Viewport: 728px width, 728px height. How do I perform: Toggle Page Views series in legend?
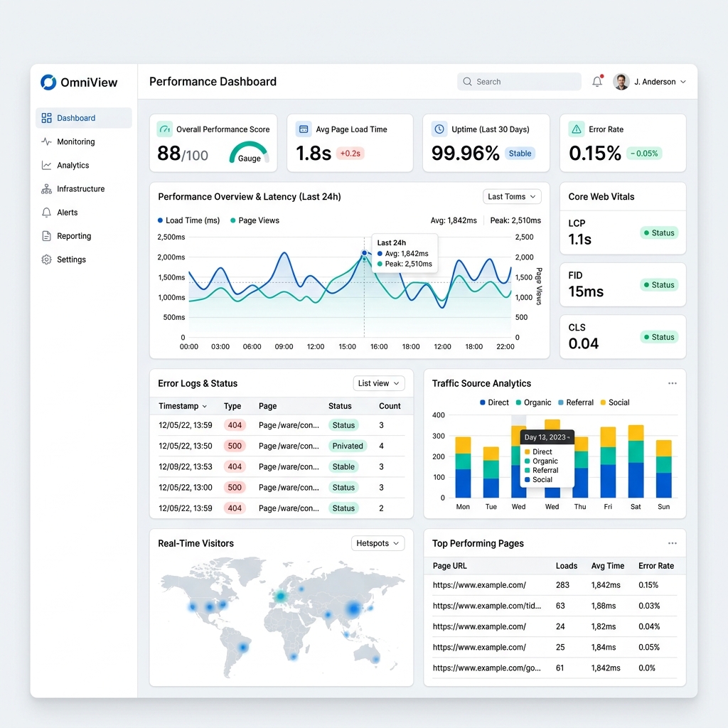(255, 220)
